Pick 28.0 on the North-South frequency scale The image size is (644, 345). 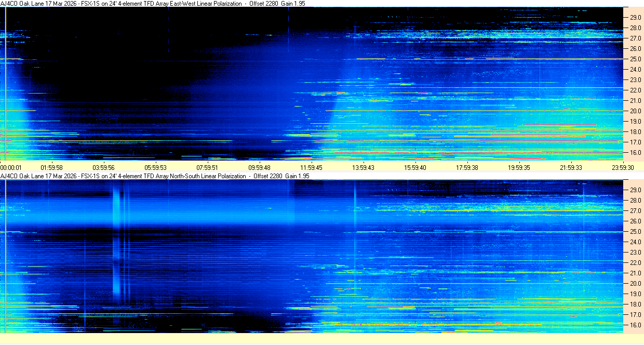click(636, 201)
